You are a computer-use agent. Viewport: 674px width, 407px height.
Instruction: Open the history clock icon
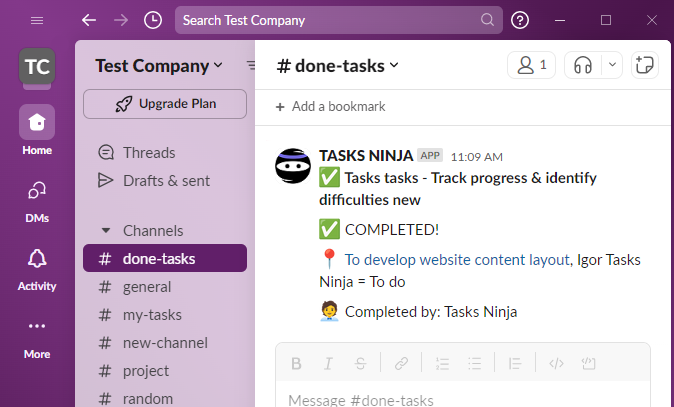pyautogui.click(x=152, y=20)
